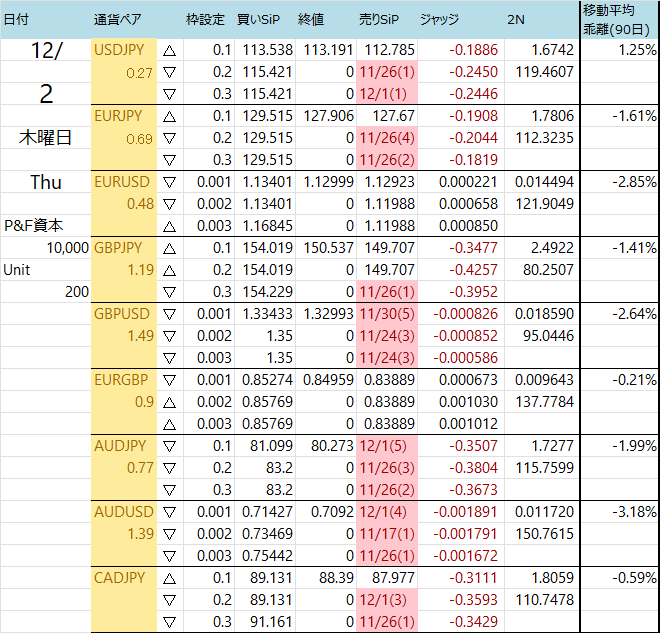
Task: Select the EURJPY currency pair cell
Action: click(x=124, y=116)
